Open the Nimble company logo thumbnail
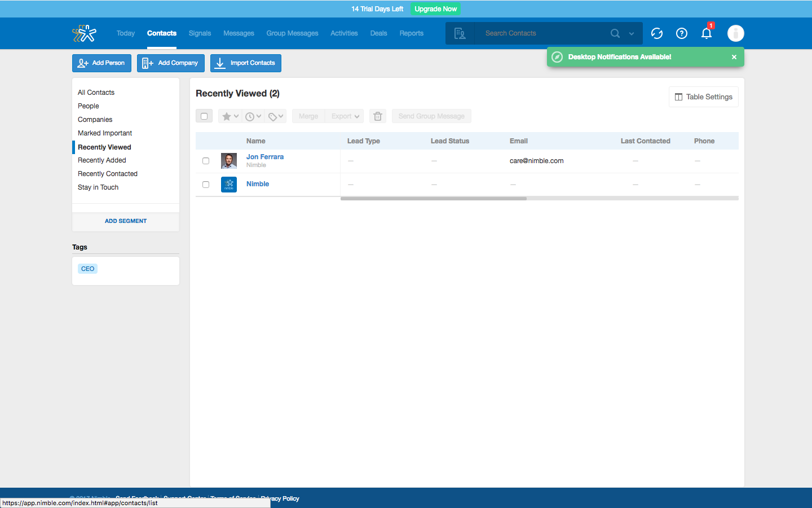This screenshot has height=508, width=812. click(x=229, y=185)
